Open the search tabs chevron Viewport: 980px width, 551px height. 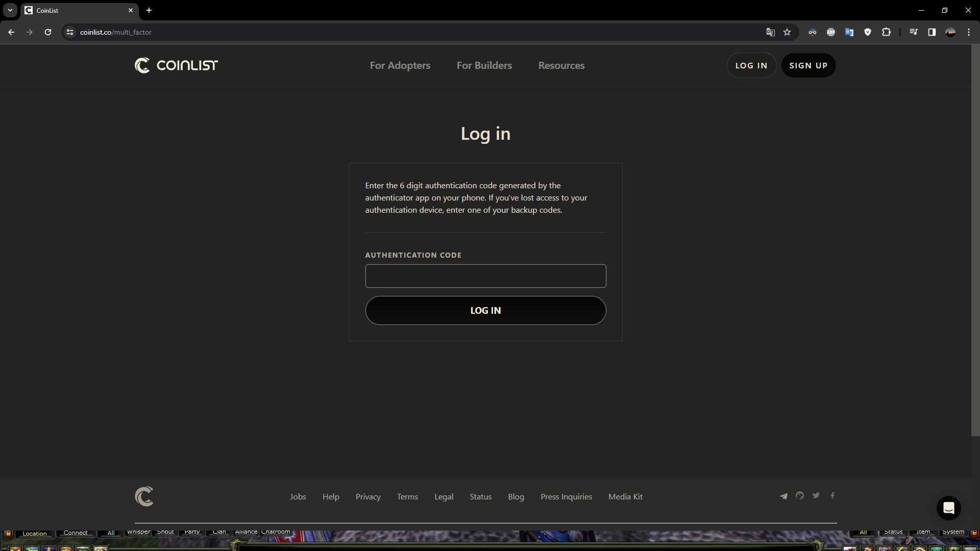pyautogui.click(x=10, y=10)
